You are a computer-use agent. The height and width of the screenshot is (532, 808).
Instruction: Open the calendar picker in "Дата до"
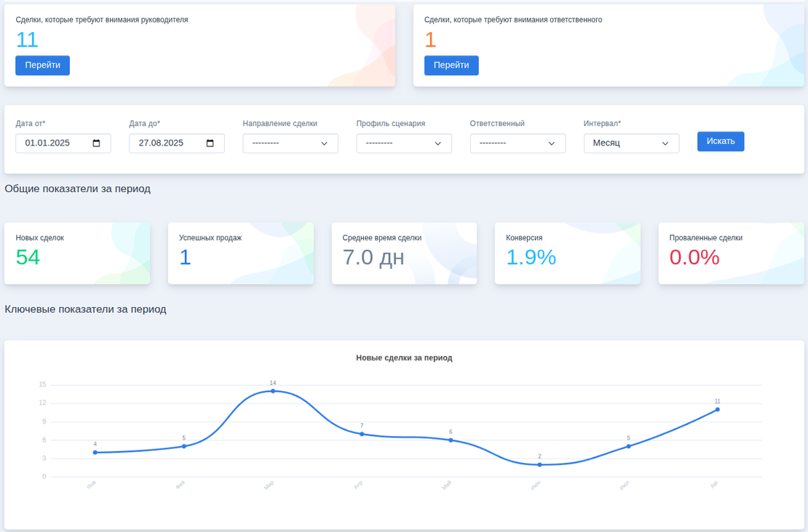point(210,143)
